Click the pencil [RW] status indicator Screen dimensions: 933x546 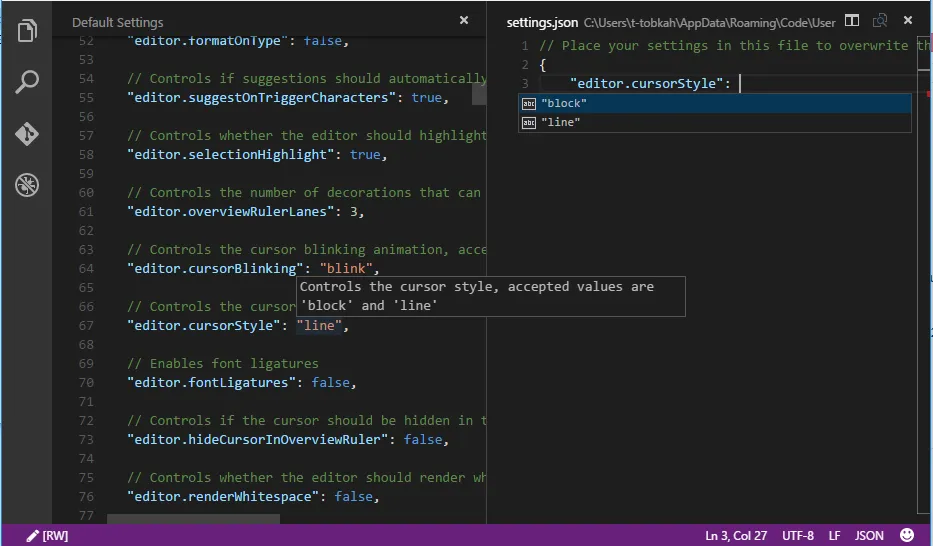pyautogui.click(x=47, y=535)
